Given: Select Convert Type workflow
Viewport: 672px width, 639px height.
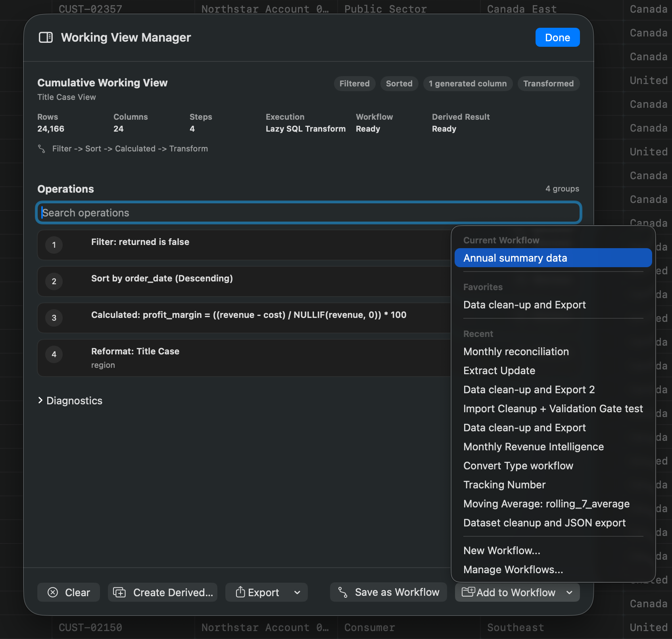Looking at the screenshot, I should (x=553, y=466).
